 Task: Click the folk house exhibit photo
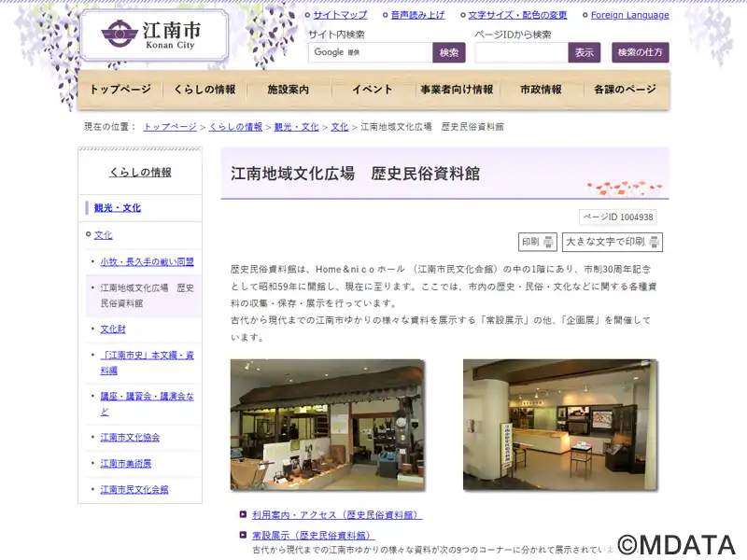(x=328, y=425)
